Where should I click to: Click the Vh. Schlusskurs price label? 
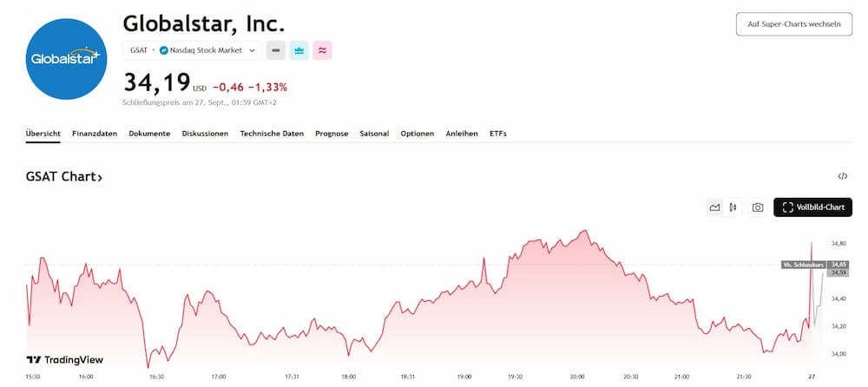click(x=804, y=264)
